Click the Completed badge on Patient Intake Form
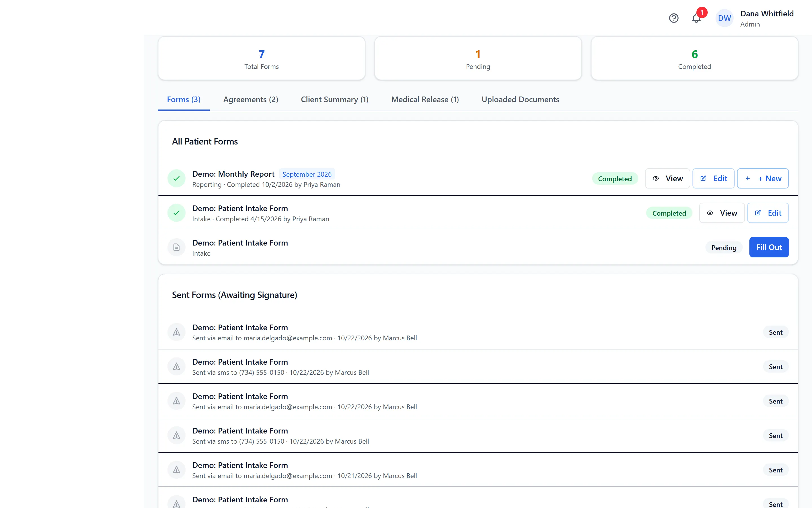812x508 pixels. pos(669,213)
